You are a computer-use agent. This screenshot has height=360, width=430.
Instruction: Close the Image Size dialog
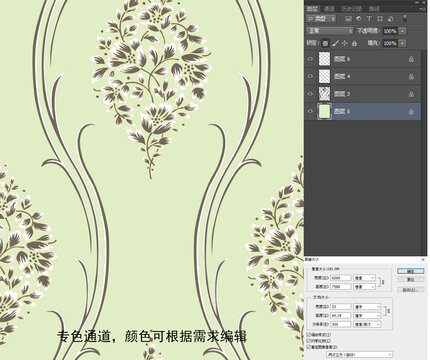[423, 259]
